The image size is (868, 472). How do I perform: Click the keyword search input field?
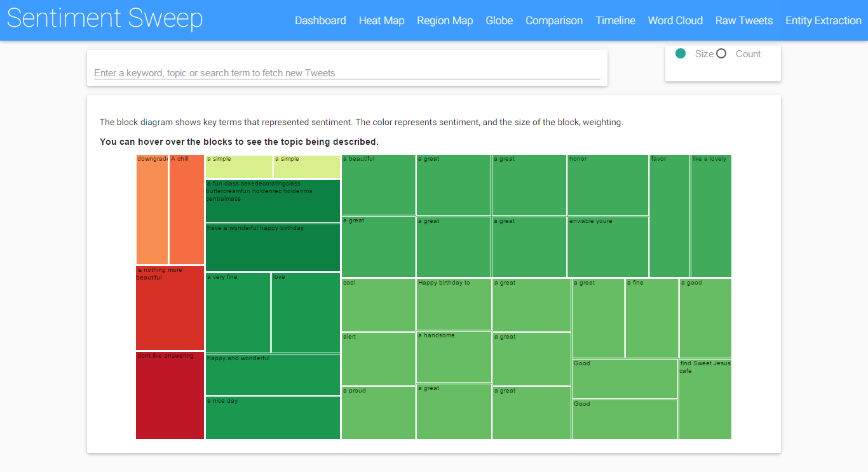347,72
